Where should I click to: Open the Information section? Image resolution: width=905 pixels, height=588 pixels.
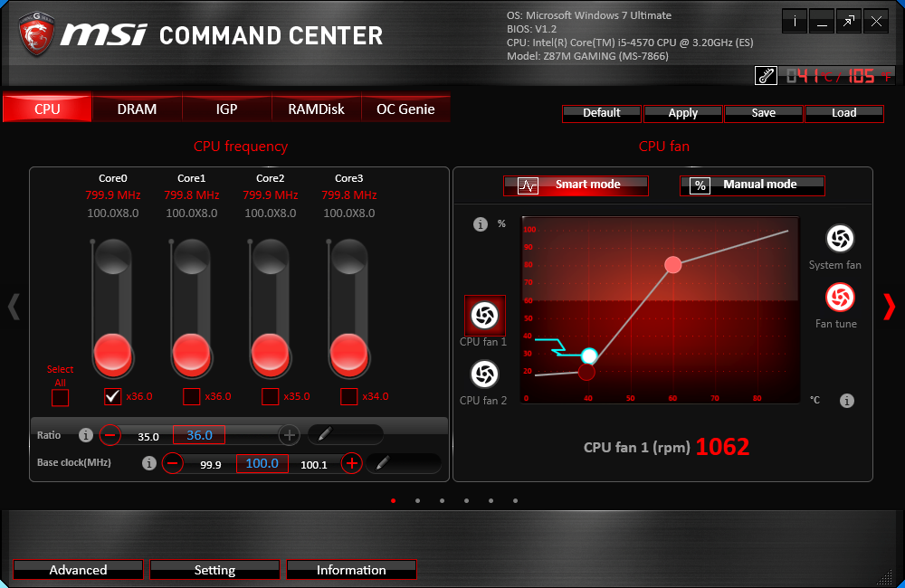[x=351, y=570]
